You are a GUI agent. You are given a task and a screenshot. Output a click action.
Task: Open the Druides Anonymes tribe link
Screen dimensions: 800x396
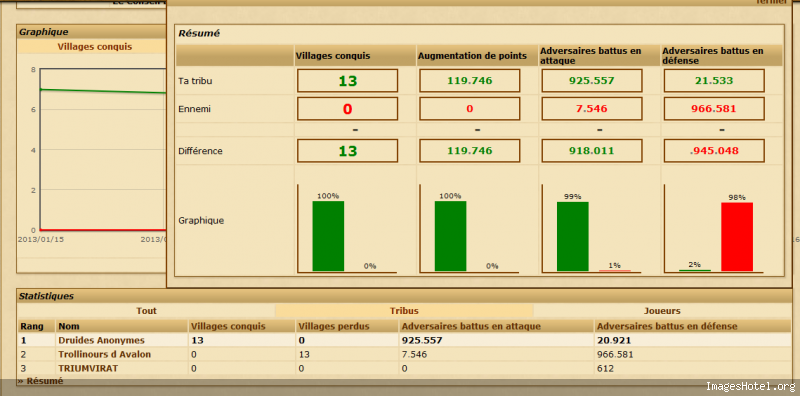[x=102, y=340]
